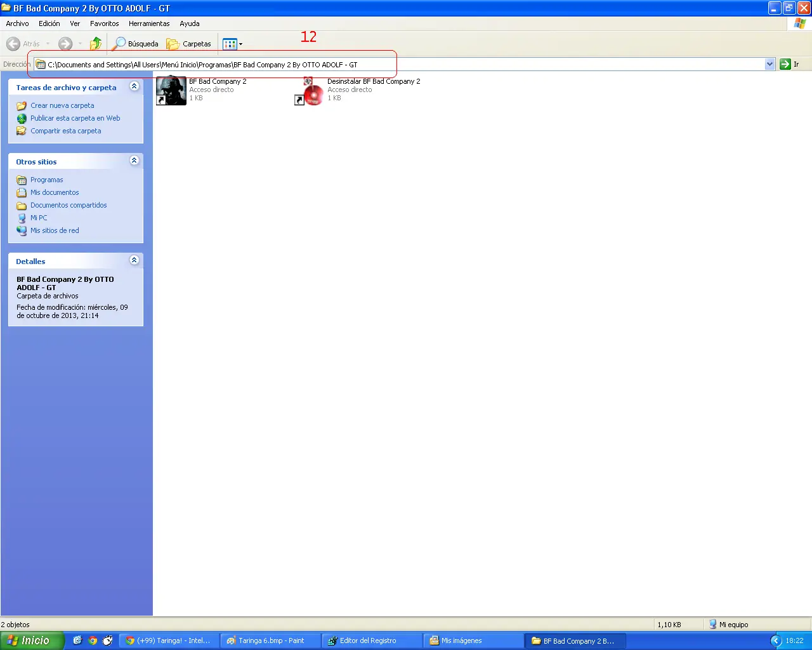Open the Atrás history dropdown arrow

tap(48, 44)
